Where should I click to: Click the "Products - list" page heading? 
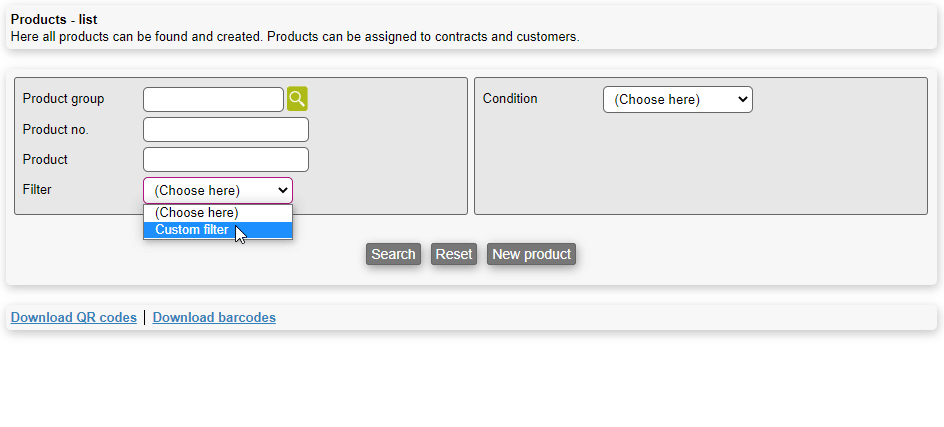[x=54, y=20]
